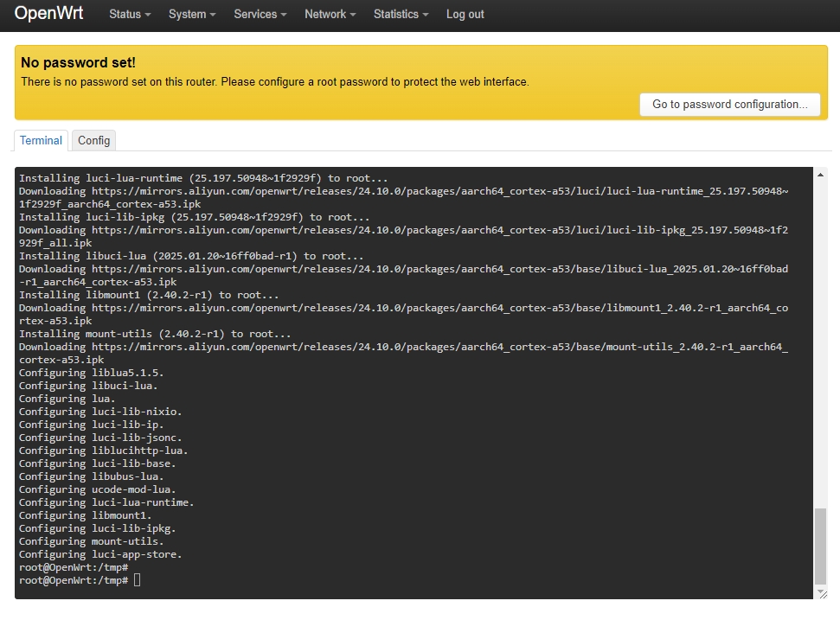Click 'Configuring luci-lib-ipkg.' line

pyautogui.click(x=98, y=528)
